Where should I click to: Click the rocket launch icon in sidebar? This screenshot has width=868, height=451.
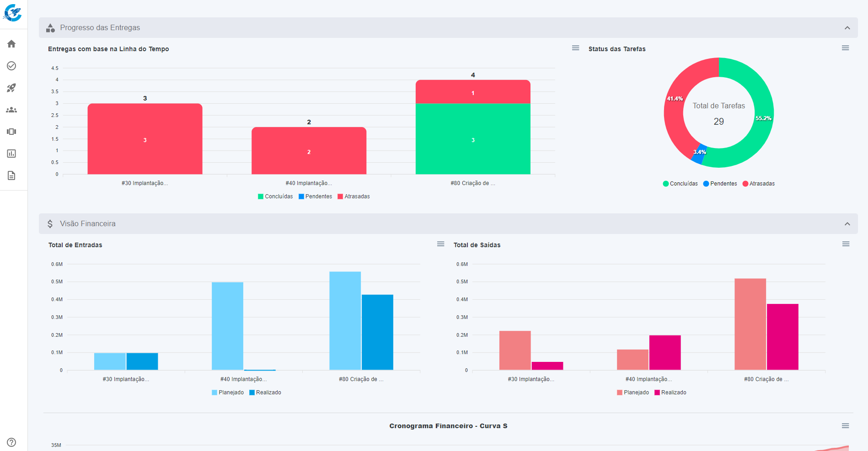pyautogui.click(x=11, y=88)
